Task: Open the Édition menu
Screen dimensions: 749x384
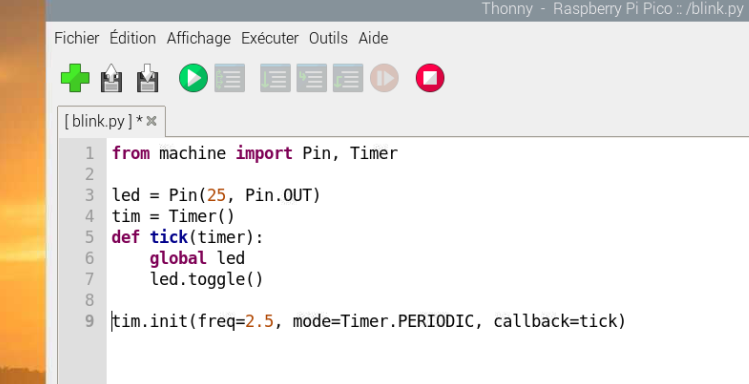Action: [133, 38]
